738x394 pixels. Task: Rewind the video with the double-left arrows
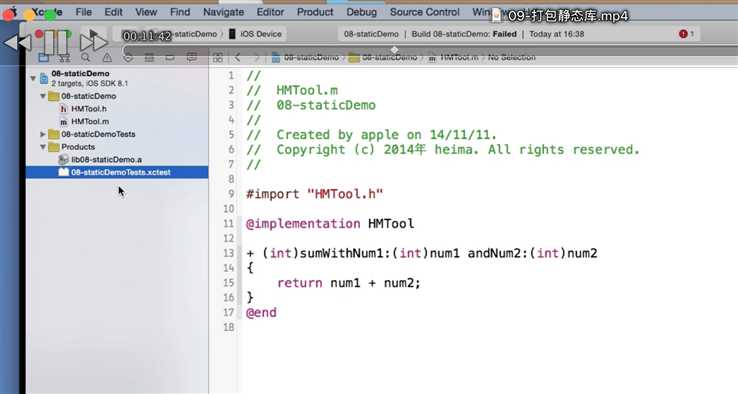(x=17, y=42)
